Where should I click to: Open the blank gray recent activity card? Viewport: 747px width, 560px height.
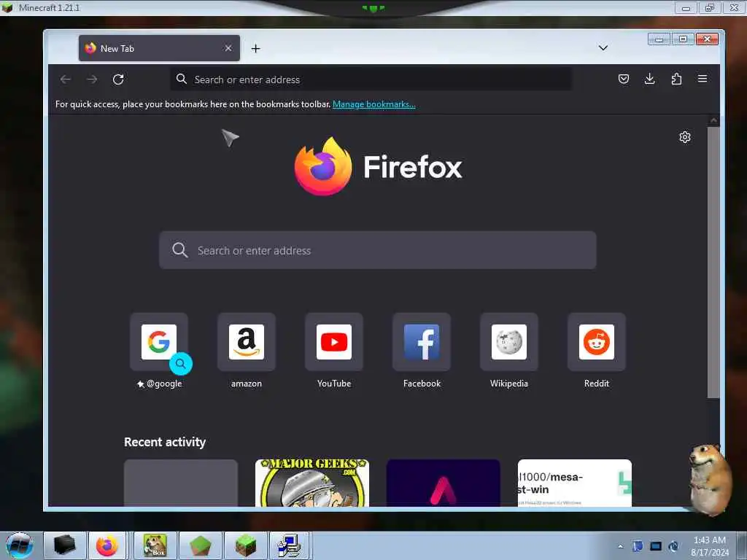pos(181,483)
